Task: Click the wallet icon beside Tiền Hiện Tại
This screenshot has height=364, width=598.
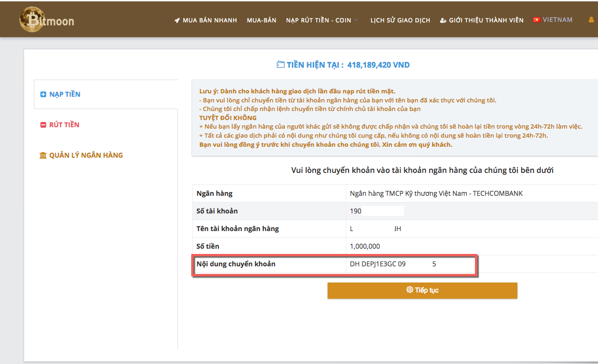Action: point(280,65)
